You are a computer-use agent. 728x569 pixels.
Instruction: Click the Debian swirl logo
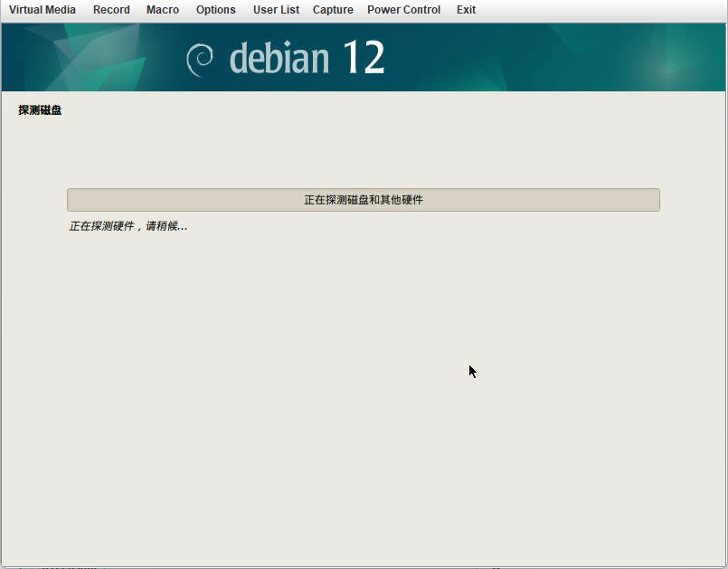click(x=200, y=60)
